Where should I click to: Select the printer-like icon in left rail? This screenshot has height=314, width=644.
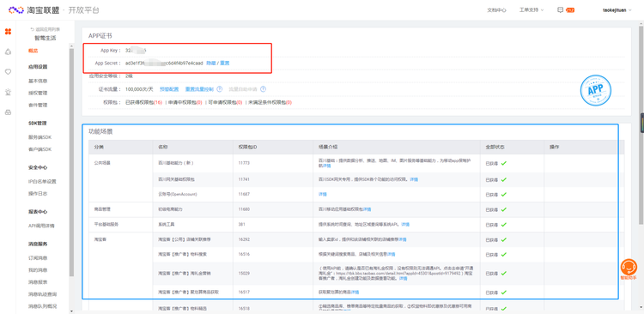point(8,112)
